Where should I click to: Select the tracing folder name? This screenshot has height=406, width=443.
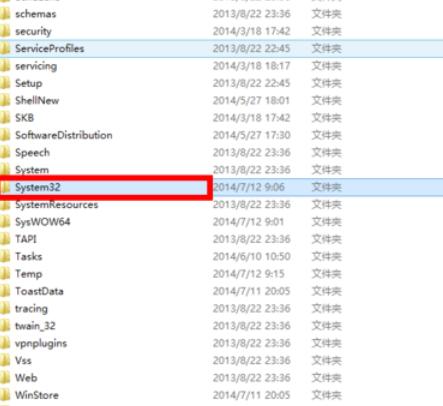[x=31, y=309]
